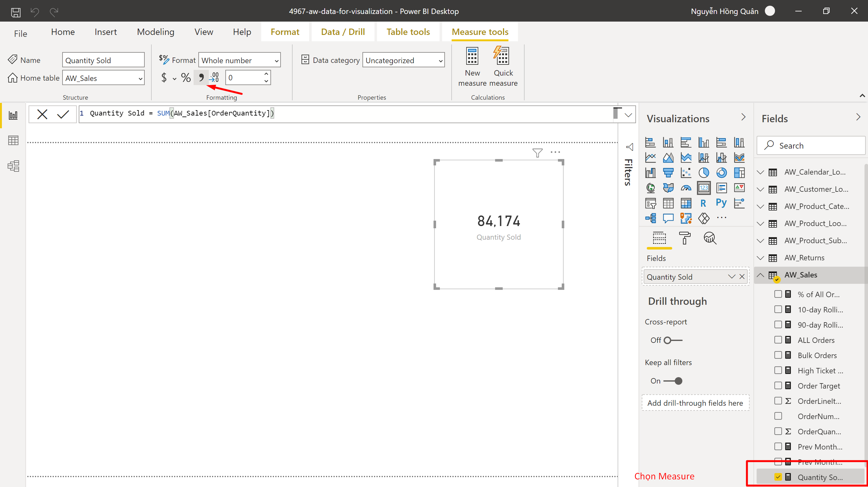Image resolution: width=868 pixels, height=487 pixels.
Task: Open Quantity Sold field well dropdown arrow
Action: click(x=731, y=277)
